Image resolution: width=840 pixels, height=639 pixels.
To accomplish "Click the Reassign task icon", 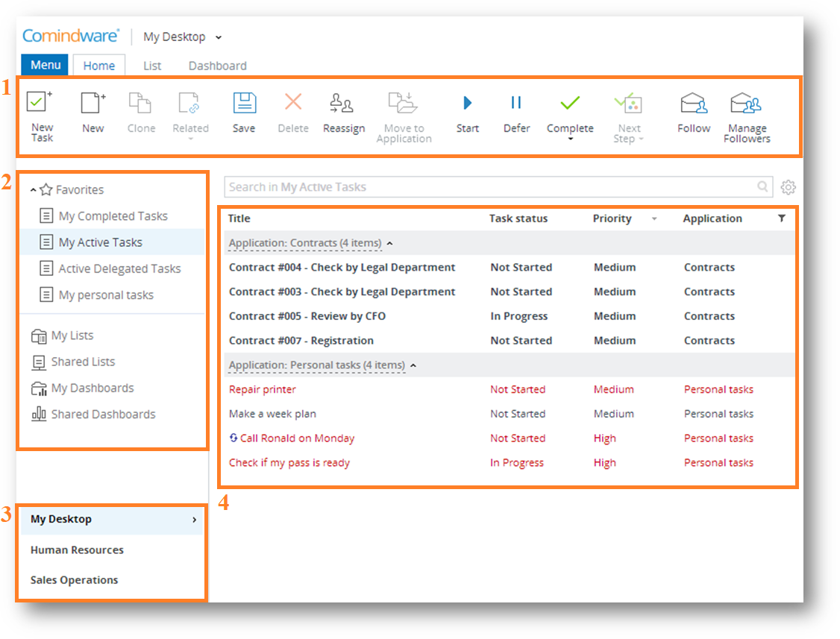I will click(343, 104).
